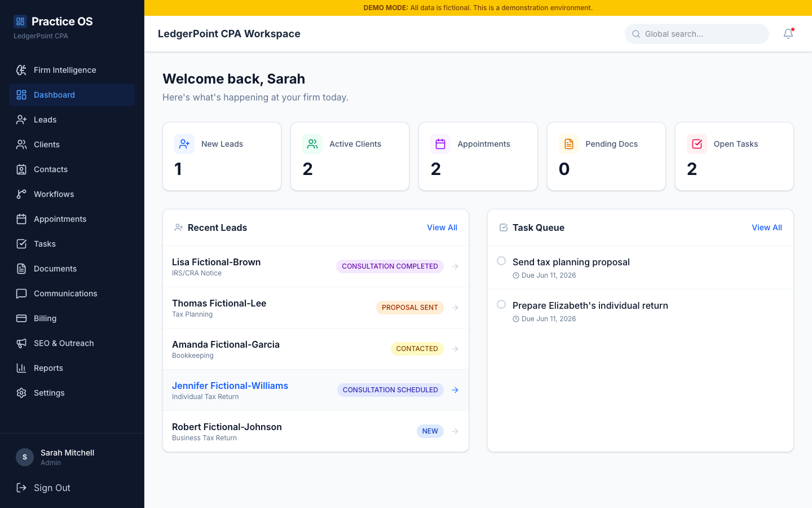Open the notifications bell
Image resolution: width=812 pixels, height=508 pixels.
point(788,34)
